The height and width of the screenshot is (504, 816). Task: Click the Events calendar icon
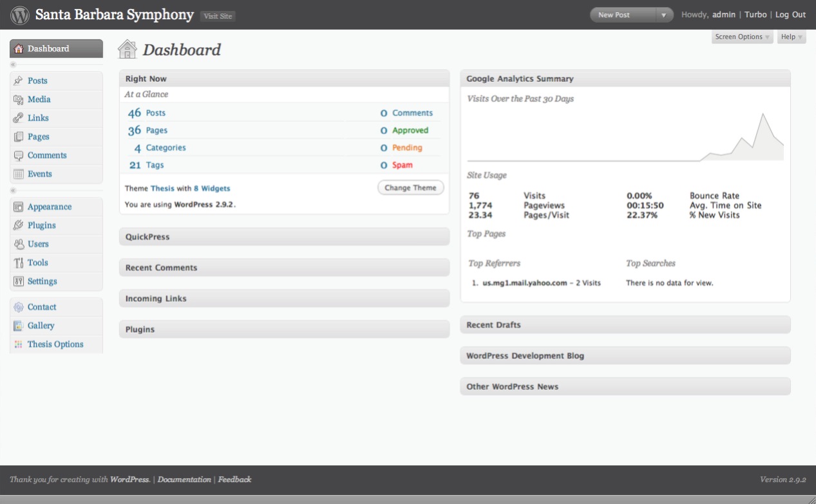pyautogui.click(x=19, y=174)
